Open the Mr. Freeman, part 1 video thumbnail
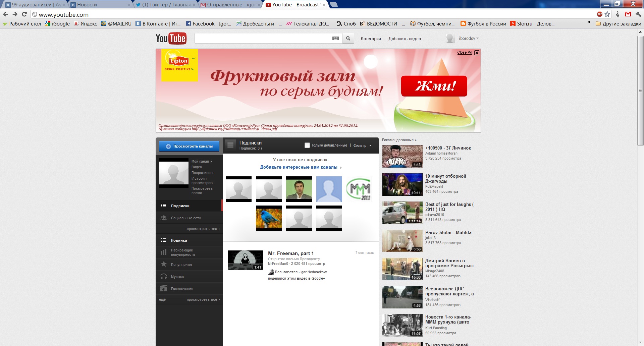The image size is (644, 346). (246, 260)
